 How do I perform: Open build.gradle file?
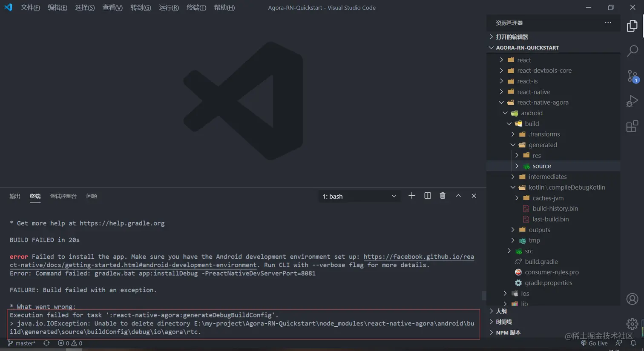tap(553, 262)
